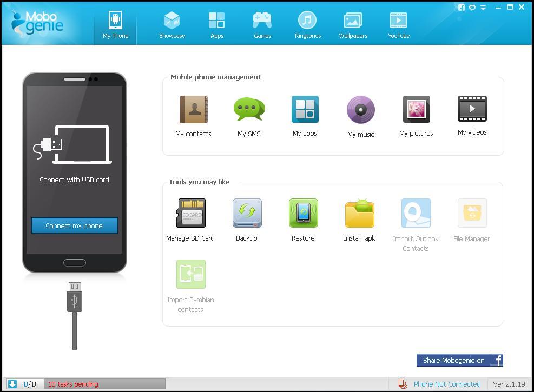The width and height of the screenshot is (534, 392).
Task: Close the Mobogenie window
Action: click(x=522, y=7)
